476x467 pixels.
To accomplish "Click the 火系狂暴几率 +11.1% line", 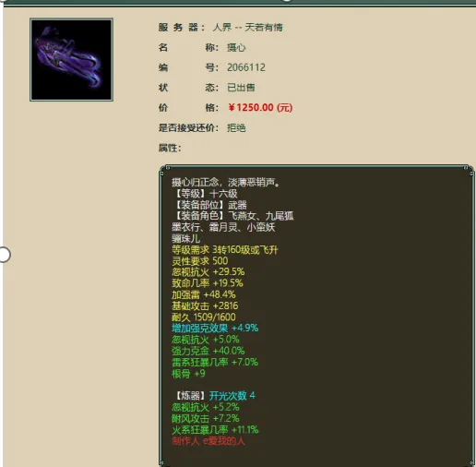I will 215,429.
